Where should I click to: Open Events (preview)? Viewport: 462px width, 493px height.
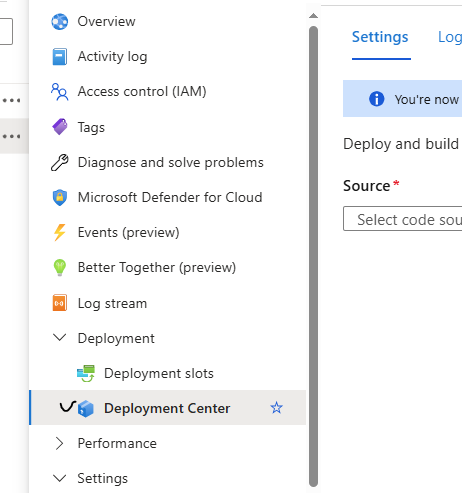[128, 233]
